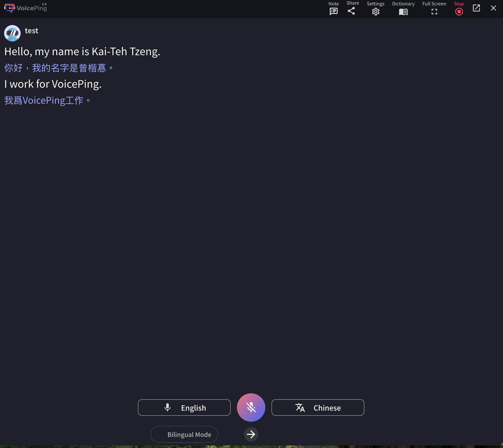Viewport: 503px width, 448px height.
Task: Select the Chinese translation '我爲VoicePing工作'
Action: point(47,100)
